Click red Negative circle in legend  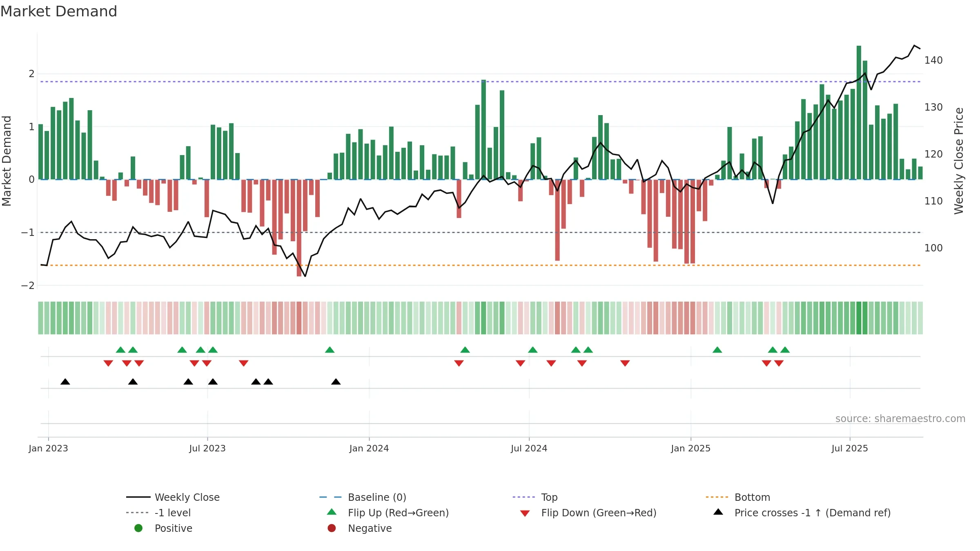332,528
